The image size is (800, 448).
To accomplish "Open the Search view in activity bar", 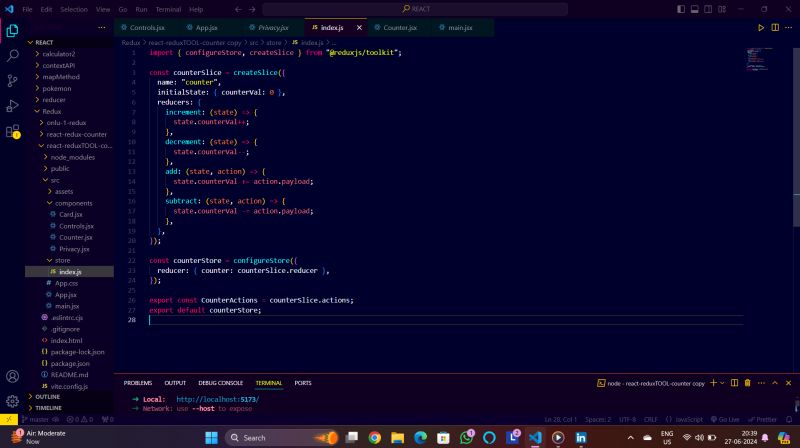I will click(x=12, y=55).
